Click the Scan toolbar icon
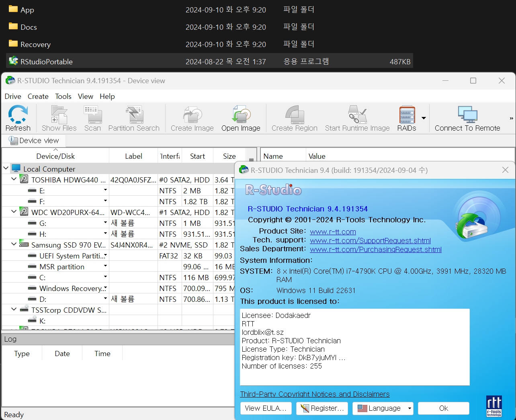Screen dimensions: 516x420 pos(92,118)
